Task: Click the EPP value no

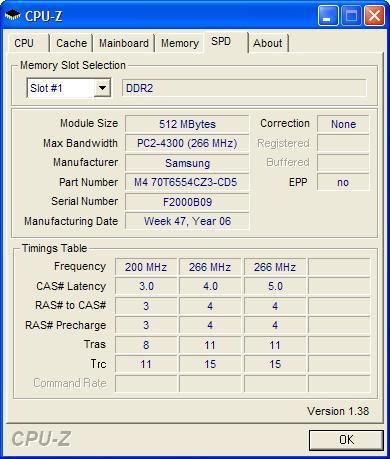Action: pos(343,182)
